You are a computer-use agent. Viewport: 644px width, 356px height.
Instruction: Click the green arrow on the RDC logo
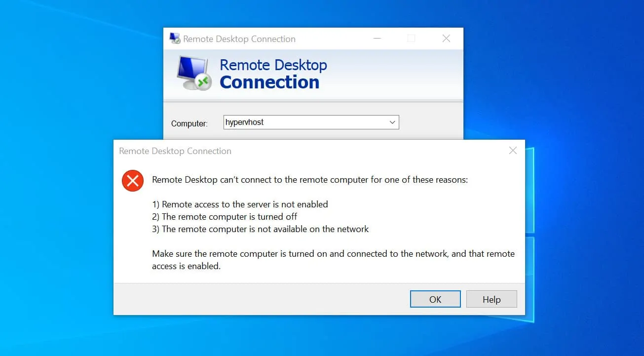[x=202, y=82]
